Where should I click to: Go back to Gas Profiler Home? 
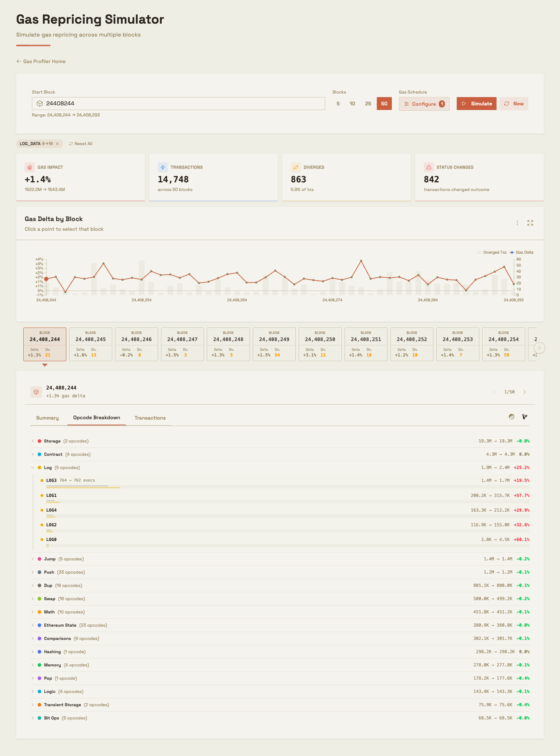click(41, 61)
